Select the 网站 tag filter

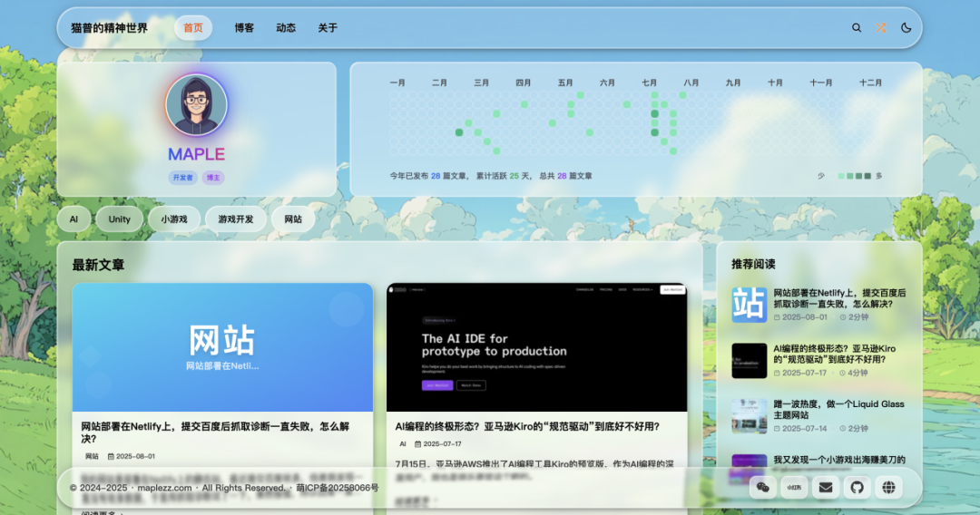(x=293, y=219)
